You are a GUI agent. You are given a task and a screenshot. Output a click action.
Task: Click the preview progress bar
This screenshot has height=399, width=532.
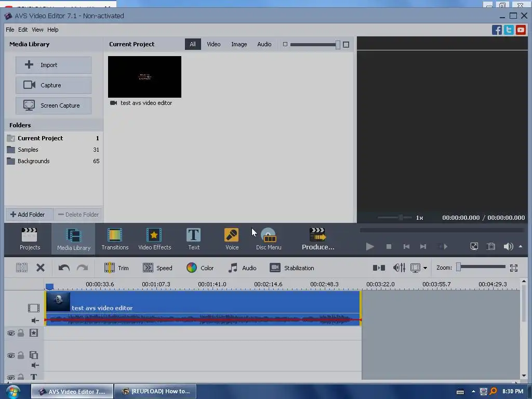[443, 230]
